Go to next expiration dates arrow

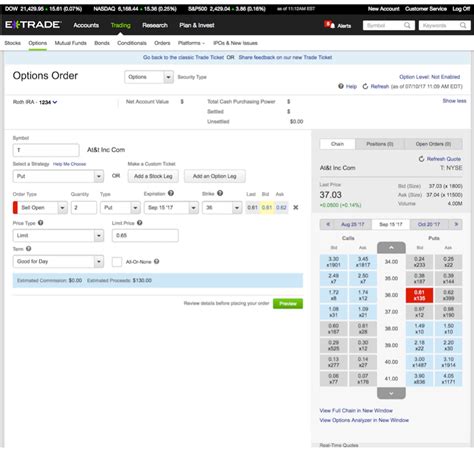[456, 224]
